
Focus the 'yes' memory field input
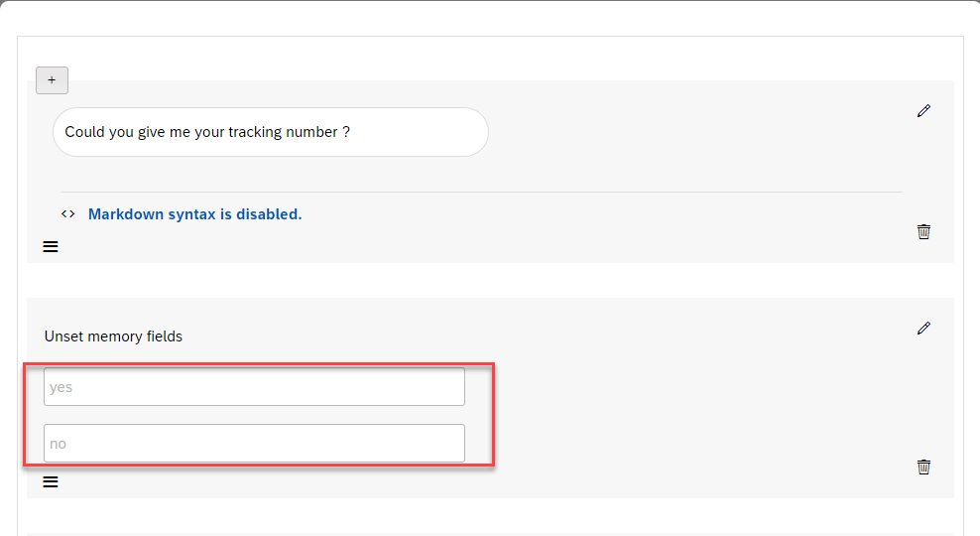tap(254, 387)
